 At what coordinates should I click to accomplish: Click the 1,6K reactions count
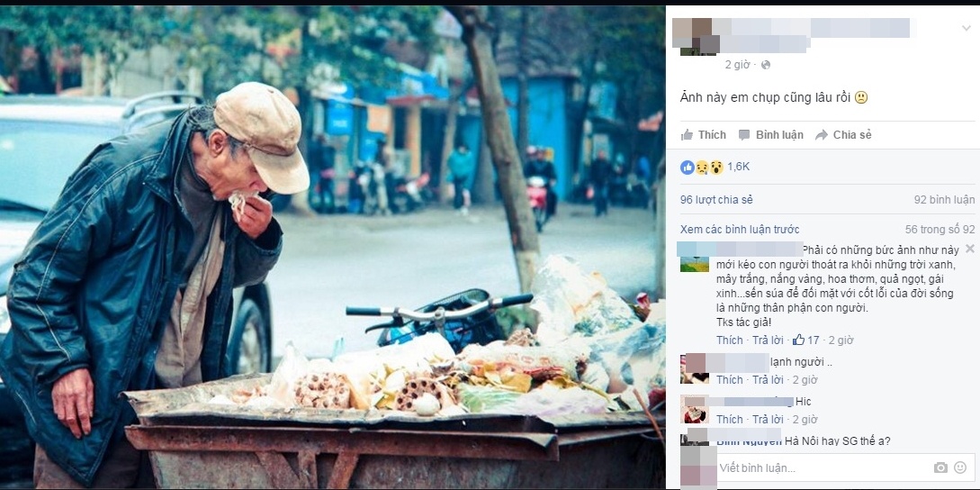pos(738,168)
